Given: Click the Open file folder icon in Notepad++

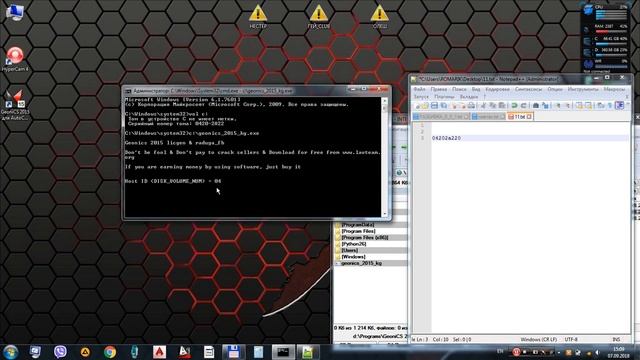Looking at the screenshot, I should click(425, 106).
